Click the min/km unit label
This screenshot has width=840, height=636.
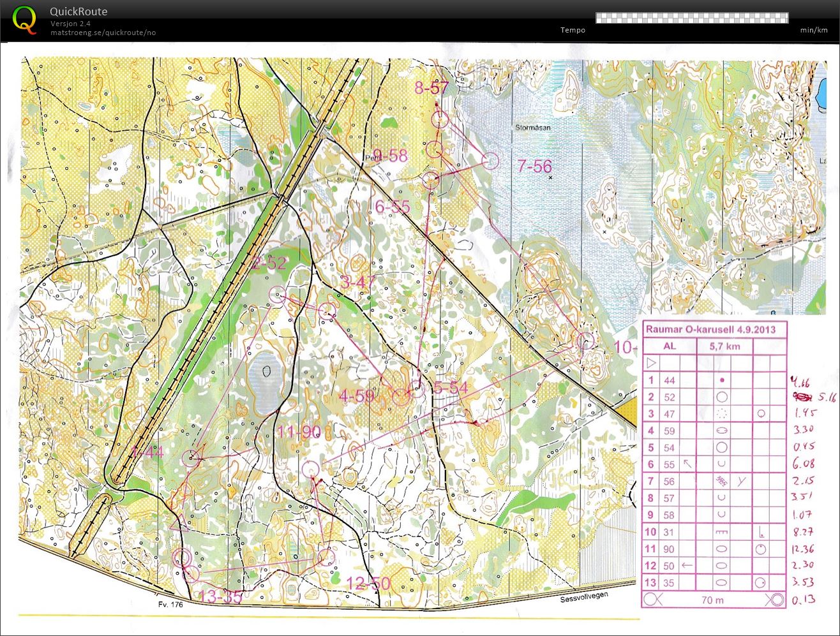pyautogui.click(x=814, y=30)
